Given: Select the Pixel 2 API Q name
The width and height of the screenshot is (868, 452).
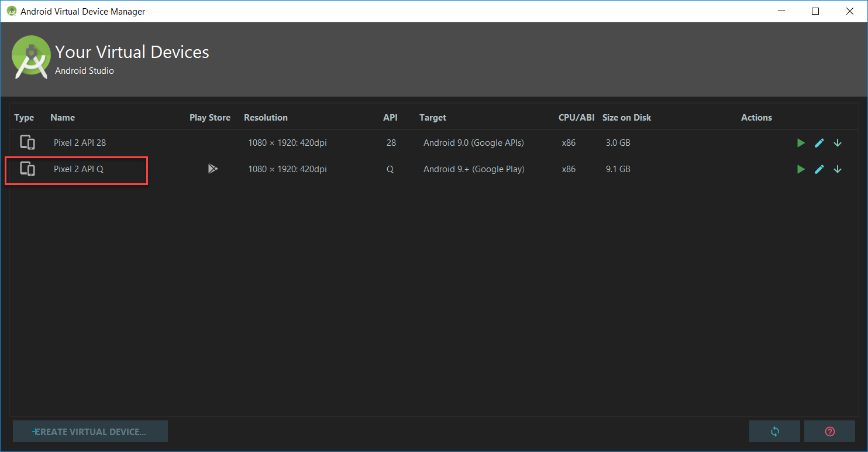Looking at the screenshot, I should tap(78, 169).
